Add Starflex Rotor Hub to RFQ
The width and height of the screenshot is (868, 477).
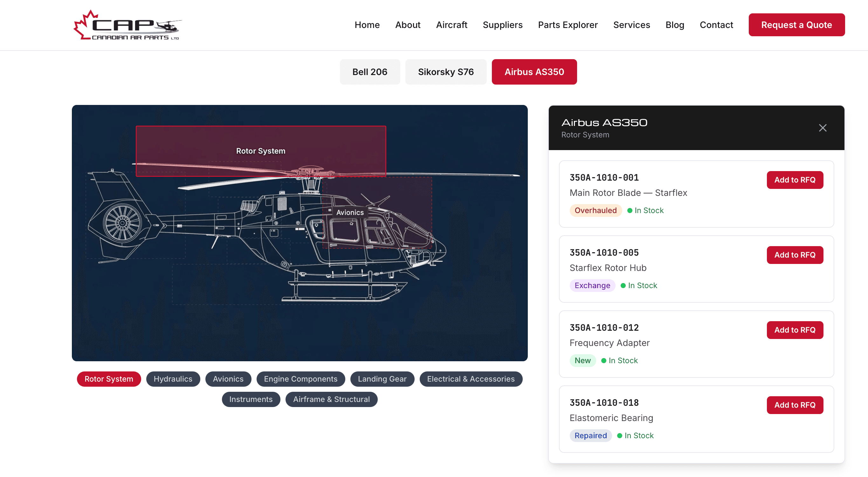pos(795,255)
